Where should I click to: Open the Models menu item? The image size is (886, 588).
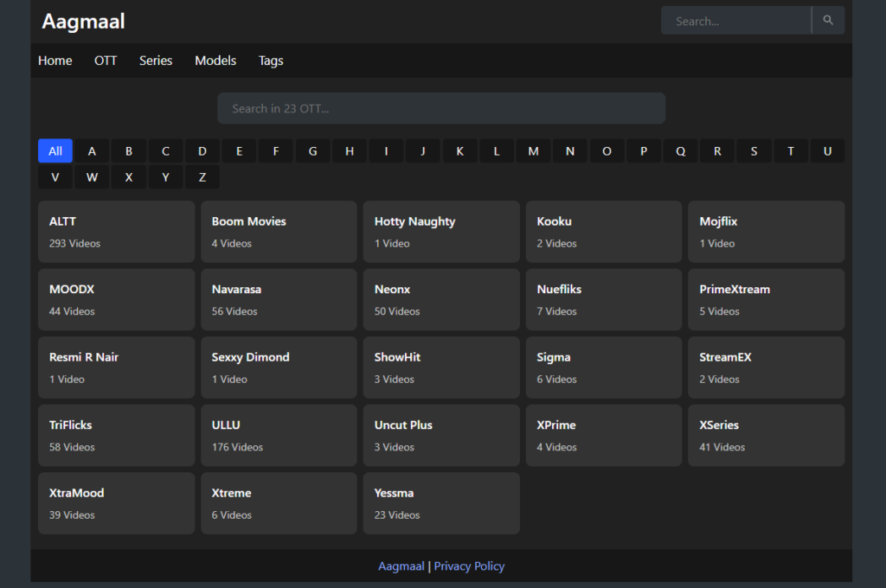pyautogui.click(x=215, y=61)
